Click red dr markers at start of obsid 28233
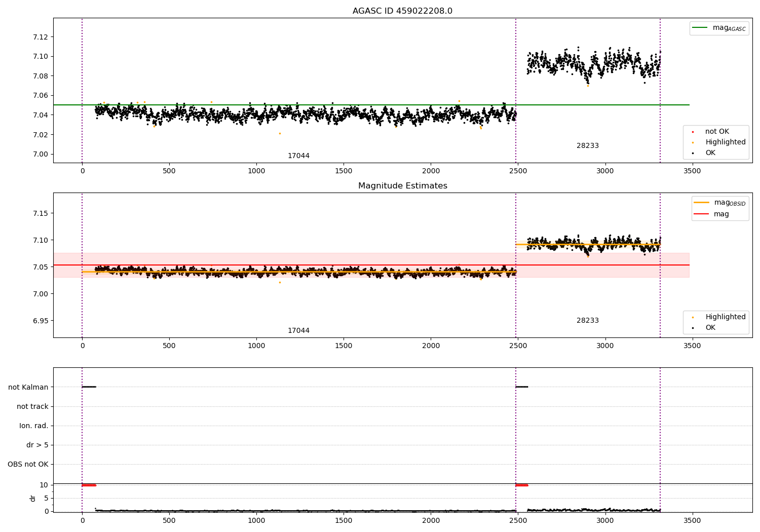The width and height of the screenshot is (760, 532). point(522,485)
